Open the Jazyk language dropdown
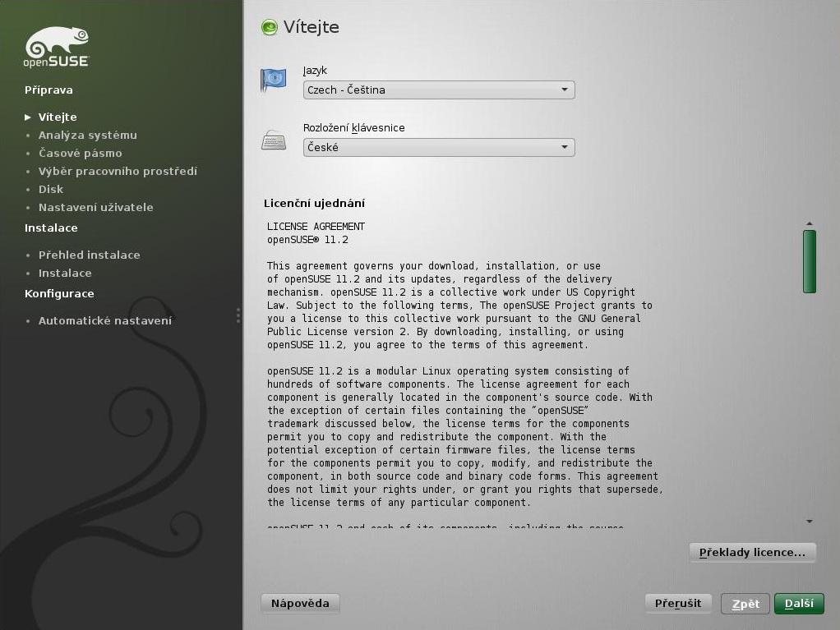Image resolution: width=840 pixels, height=630 pixels. point(439,90)
